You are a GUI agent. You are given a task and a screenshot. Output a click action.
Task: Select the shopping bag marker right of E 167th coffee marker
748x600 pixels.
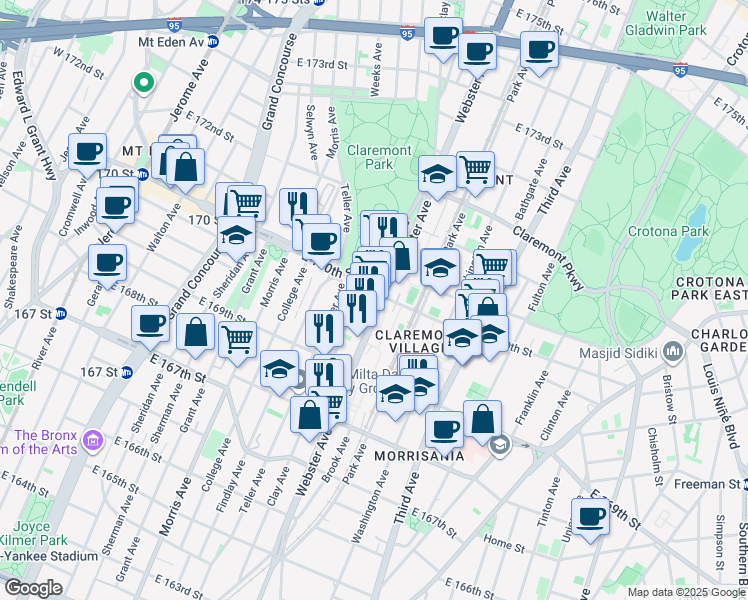(196, 333)
